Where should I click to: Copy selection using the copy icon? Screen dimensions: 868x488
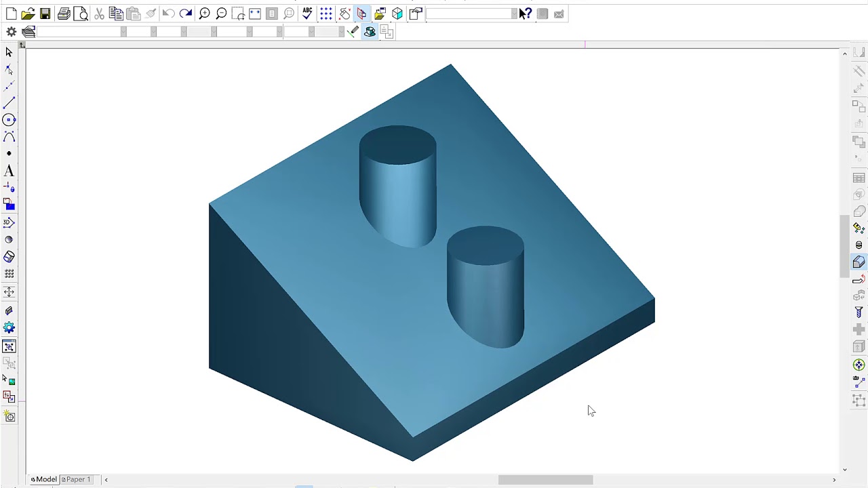pyautogui.click(x=116, y=14)
